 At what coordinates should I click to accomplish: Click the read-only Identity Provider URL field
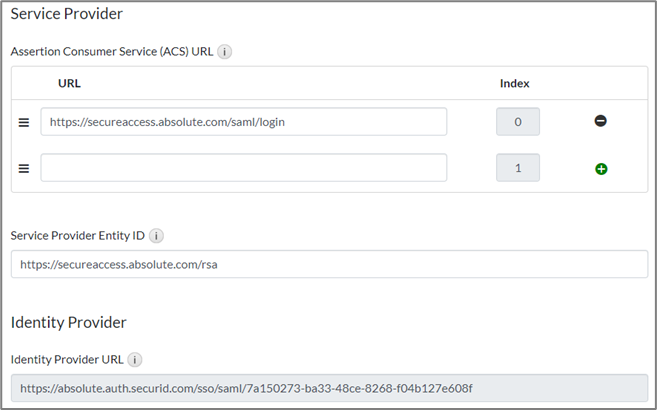pos(329,388)
